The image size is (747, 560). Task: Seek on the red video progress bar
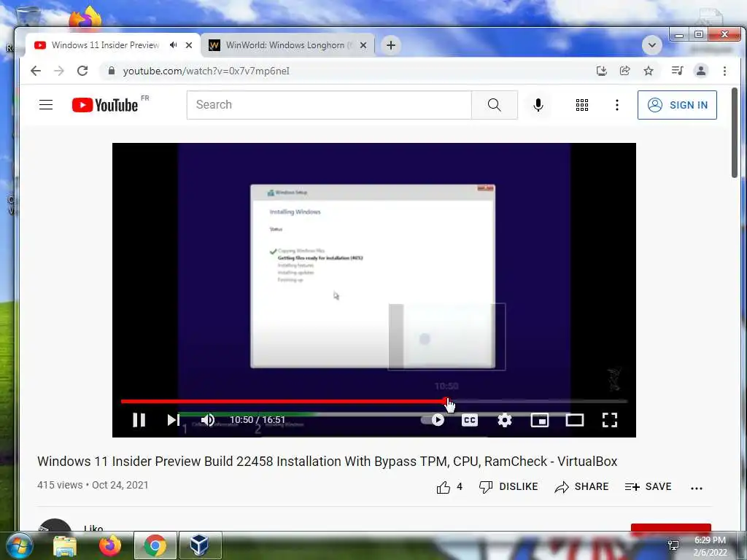click(374, 402)
